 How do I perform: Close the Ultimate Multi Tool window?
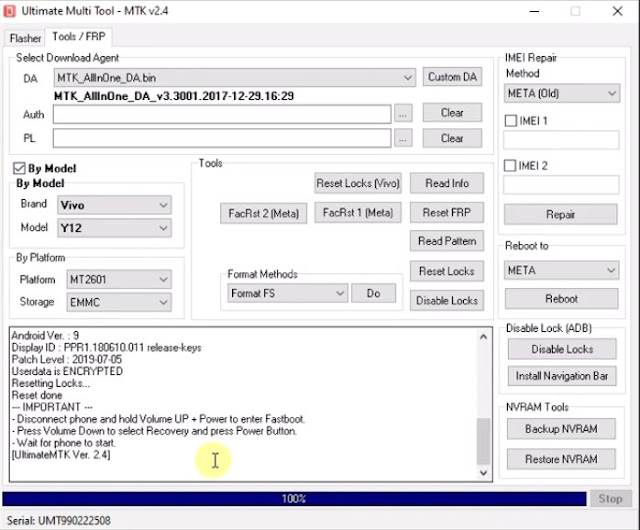point(618,11)
